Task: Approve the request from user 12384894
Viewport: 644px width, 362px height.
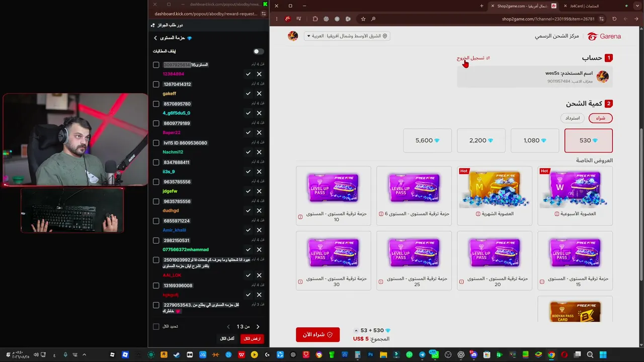Action: [x=248, y=74]
